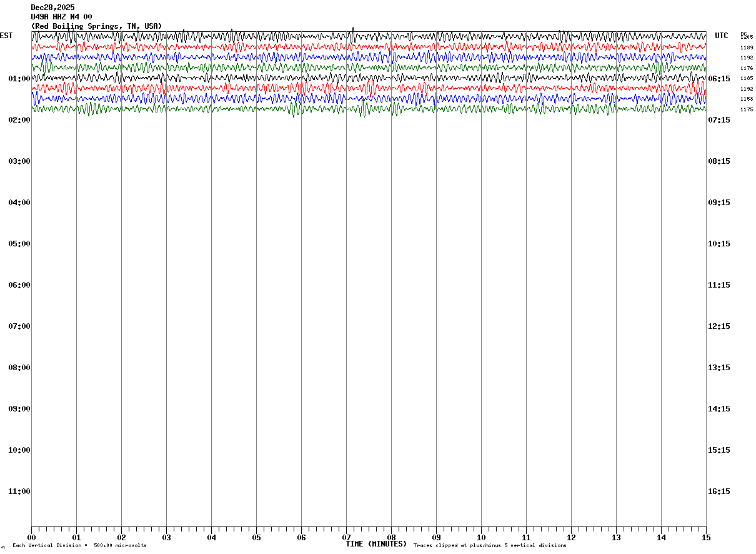
Task: Click the blue seismic trace beside value 1158
Action: click(369, 98)
